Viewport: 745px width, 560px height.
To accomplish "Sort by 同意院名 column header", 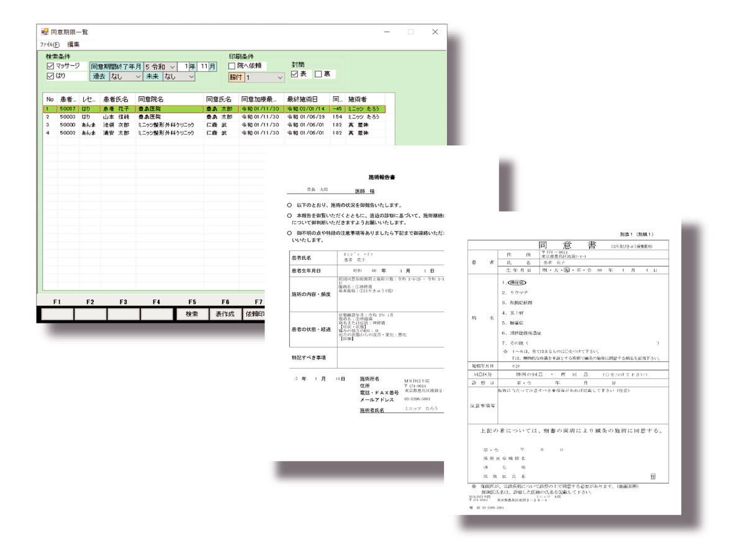I will click(x=169, y=99).
